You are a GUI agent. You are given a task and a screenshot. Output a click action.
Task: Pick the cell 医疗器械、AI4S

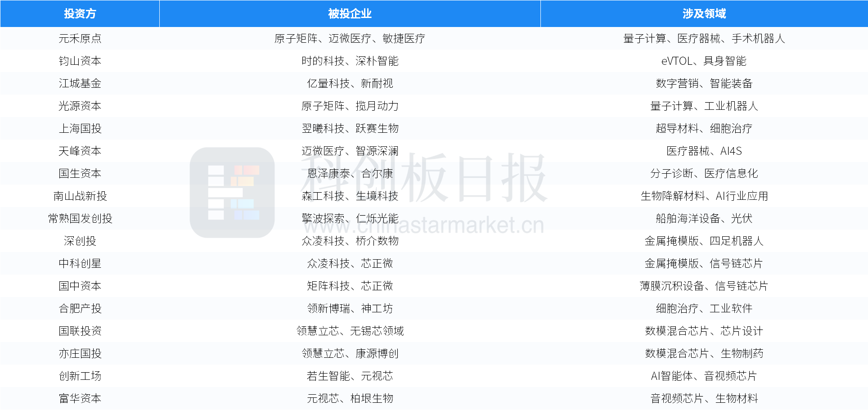coord(704,151)
